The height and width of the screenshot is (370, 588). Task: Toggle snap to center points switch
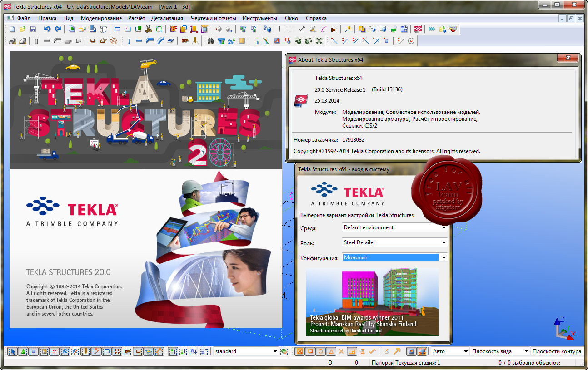(x=320, y=351)
